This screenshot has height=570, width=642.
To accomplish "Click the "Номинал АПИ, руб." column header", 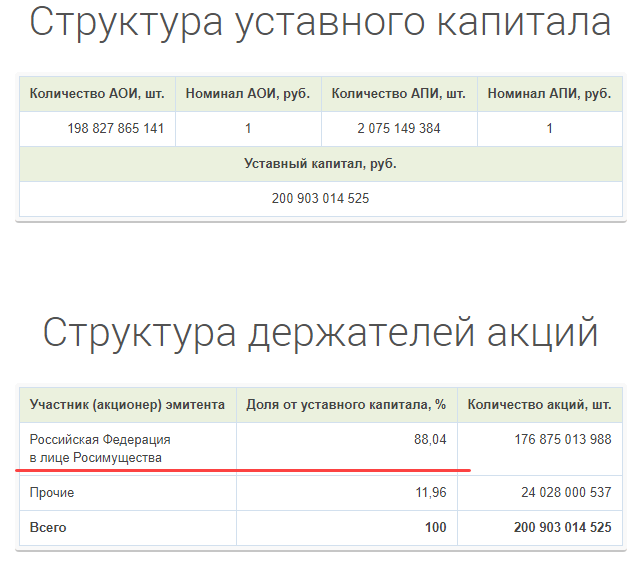I will tap(549, 94).
